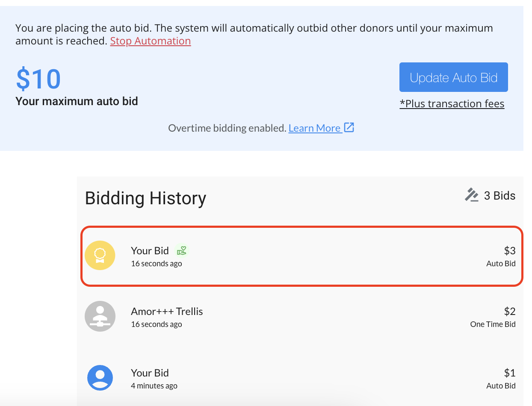Image resolution: width=532 pixels, height=406 pixels.
Task: Click the Your maximum auto bid label
Action: click(x=77, y=101)
